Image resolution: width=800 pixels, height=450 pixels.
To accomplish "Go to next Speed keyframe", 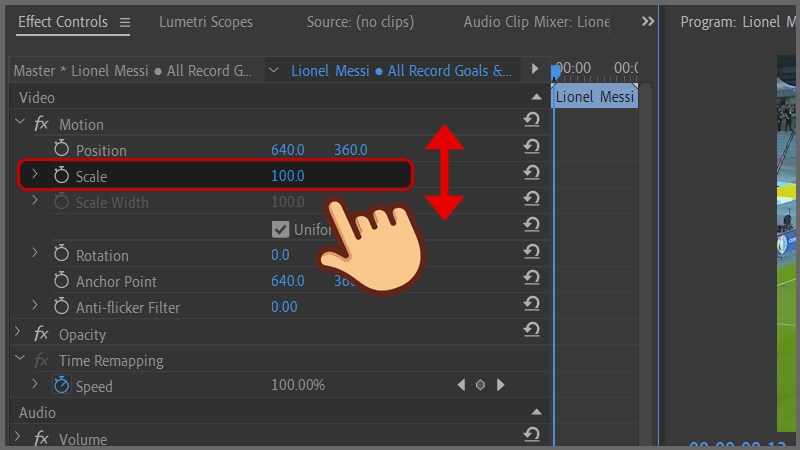I will tap(500, 385).
